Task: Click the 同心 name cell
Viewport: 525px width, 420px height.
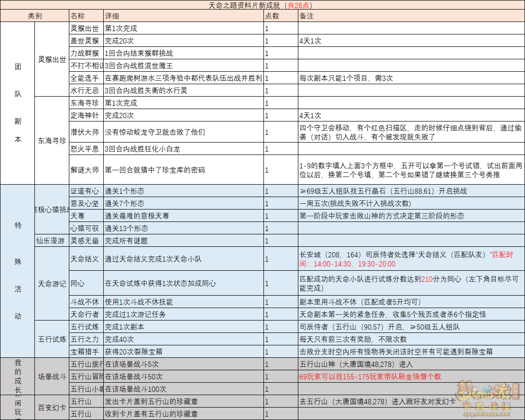Action: (x=87, y=283)
